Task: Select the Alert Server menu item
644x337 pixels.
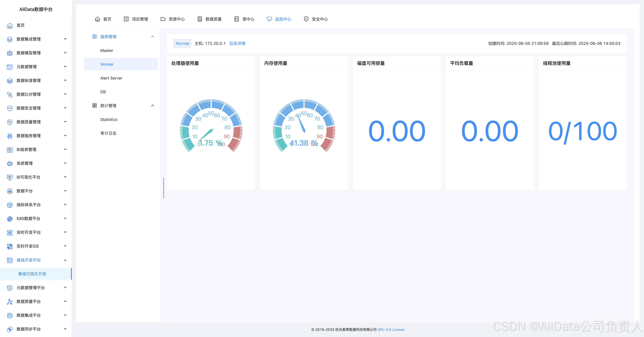Action: [x=121, y=78]
